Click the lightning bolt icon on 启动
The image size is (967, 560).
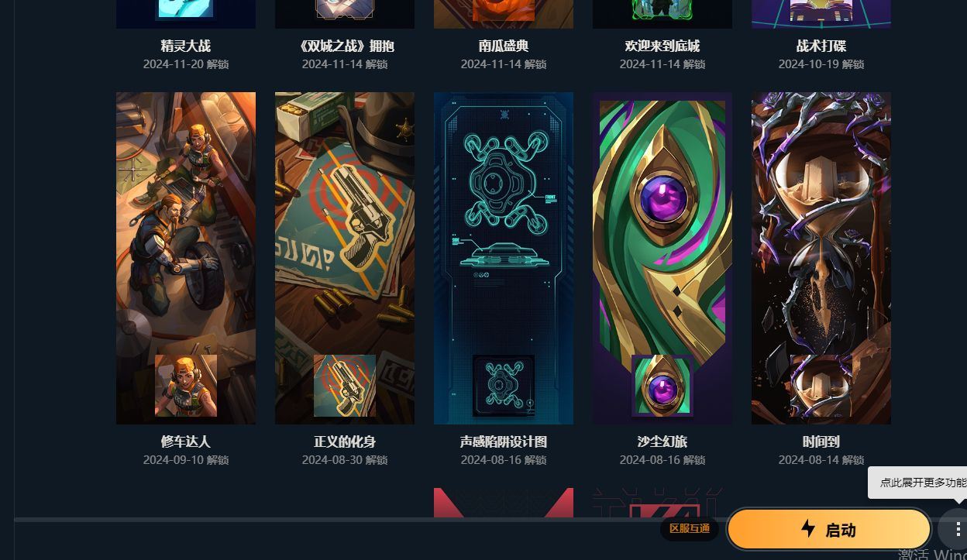tap(808, 528)
